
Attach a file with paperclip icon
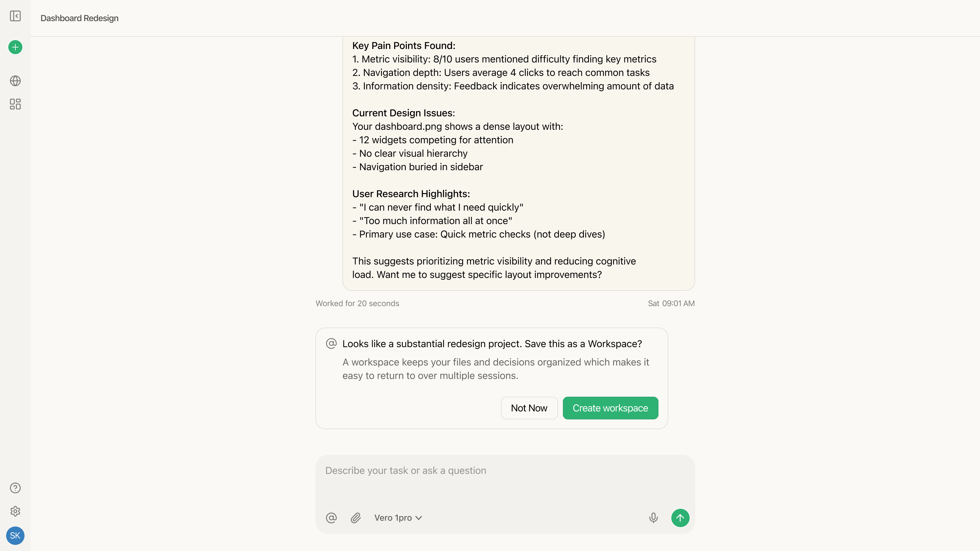coord(356,518)
